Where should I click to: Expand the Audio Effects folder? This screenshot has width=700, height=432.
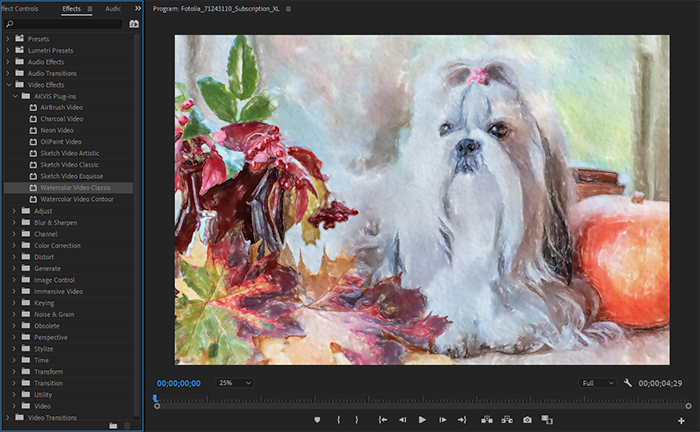point(9,62)
